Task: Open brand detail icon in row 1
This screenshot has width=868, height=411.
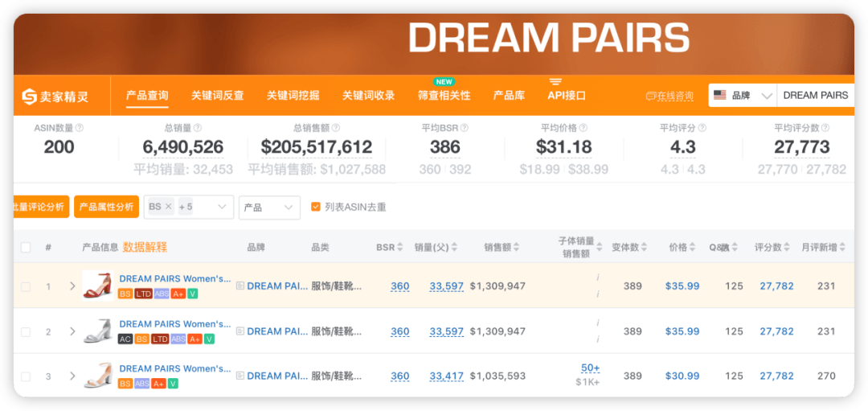Action: tap(240, 286)
